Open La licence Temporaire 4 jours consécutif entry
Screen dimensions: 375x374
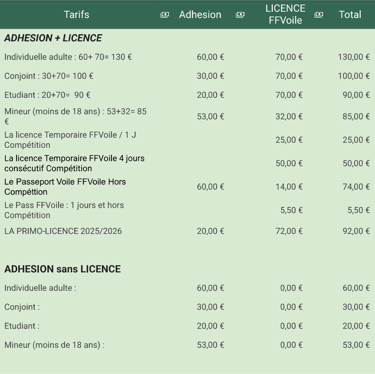74,163
